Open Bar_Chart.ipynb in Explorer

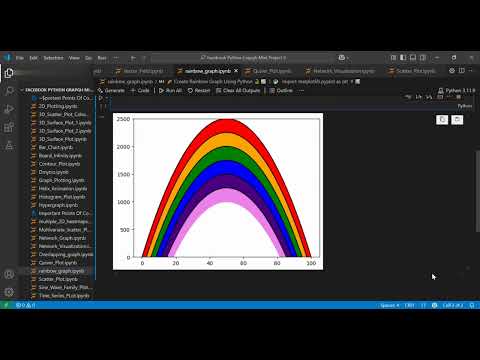coord(56,147)
